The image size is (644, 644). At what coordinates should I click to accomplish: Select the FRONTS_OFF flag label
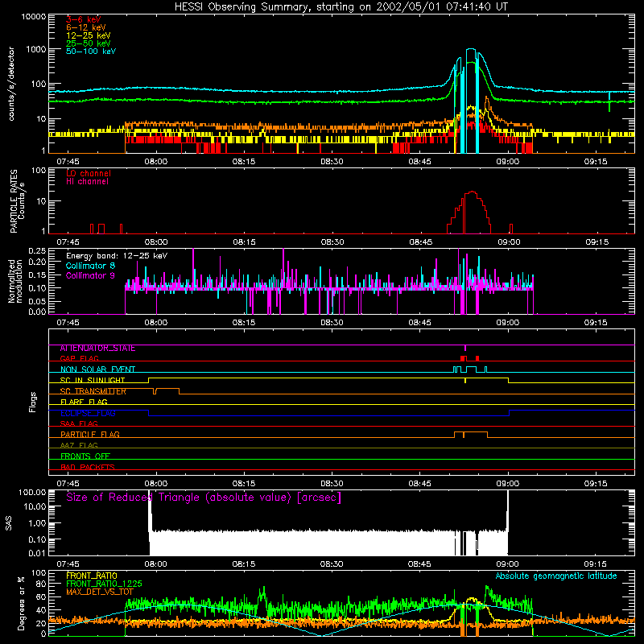click(85, 456)
